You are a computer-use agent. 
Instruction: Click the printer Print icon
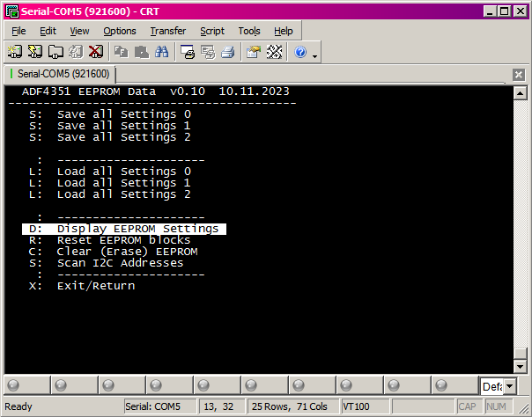click(x=227, y=52)
